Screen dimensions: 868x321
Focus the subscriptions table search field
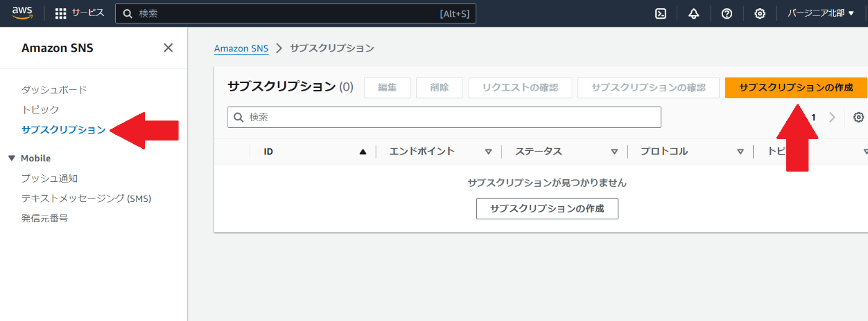click(444, 117)
